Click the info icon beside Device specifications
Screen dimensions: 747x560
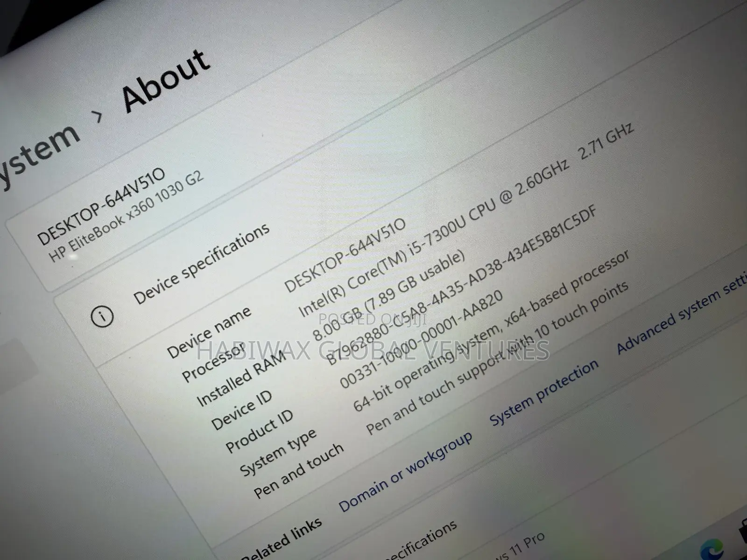[102, 317]
